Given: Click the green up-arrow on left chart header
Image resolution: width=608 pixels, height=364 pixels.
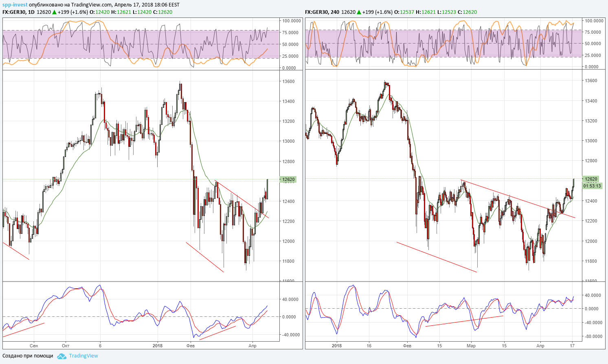Looking at the screenshot, I should coord(54,12).
